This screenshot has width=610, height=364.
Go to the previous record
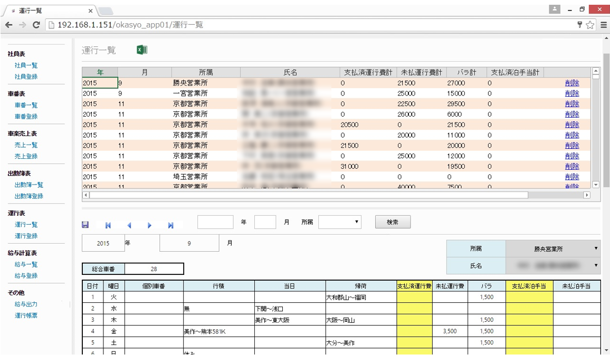click(x=129, y=224)
